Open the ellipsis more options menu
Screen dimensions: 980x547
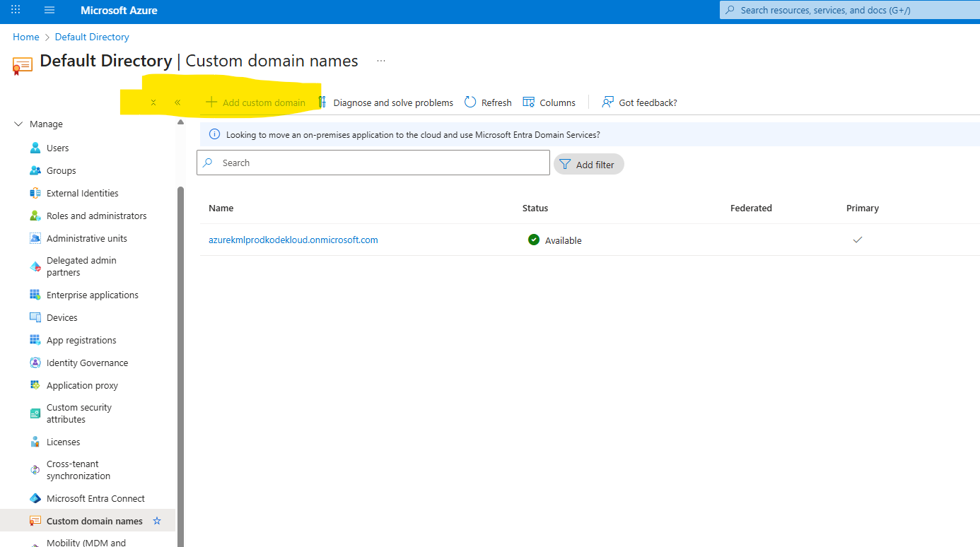[381, 61]
